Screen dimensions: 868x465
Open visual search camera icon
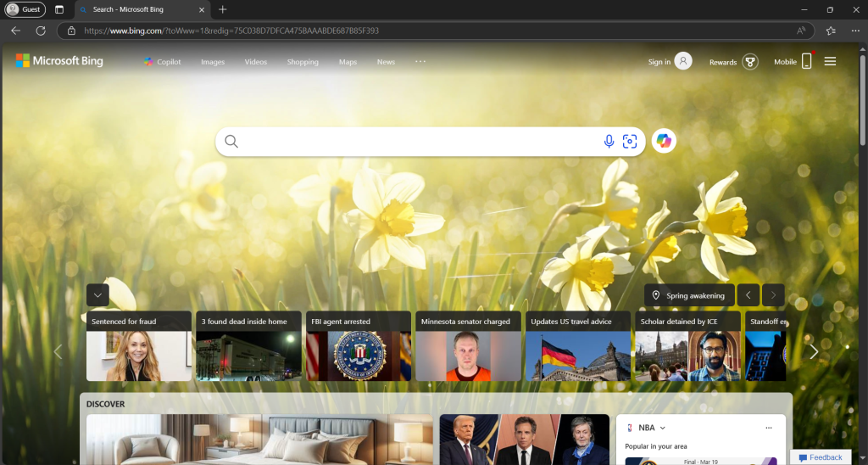click(x=630, y=142)
